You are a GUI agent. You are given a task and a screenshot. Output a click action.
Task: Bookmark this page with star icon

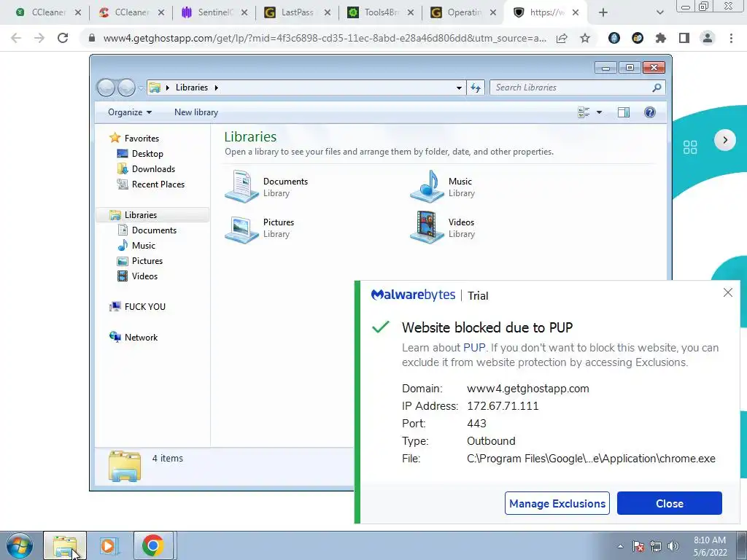pyautogui.click(x=585, y=38)
